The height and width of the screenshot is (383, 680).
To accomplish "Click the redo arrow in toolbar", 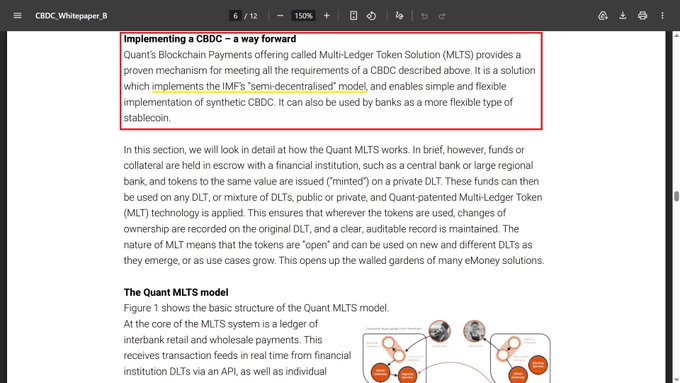I will (442, 16).
